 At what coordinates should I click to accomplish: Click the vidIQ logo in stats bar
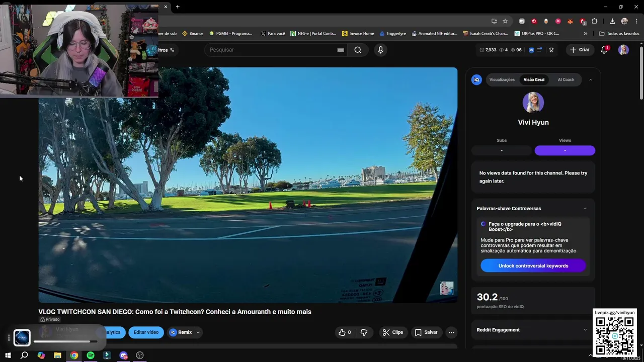(x=532, y=50)
